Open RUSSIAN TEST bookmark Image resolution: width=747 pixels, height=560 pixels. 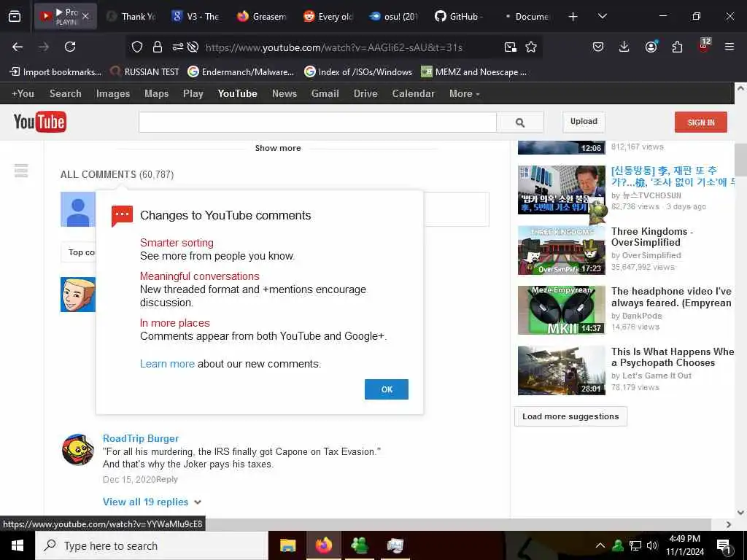pos(145,72)
